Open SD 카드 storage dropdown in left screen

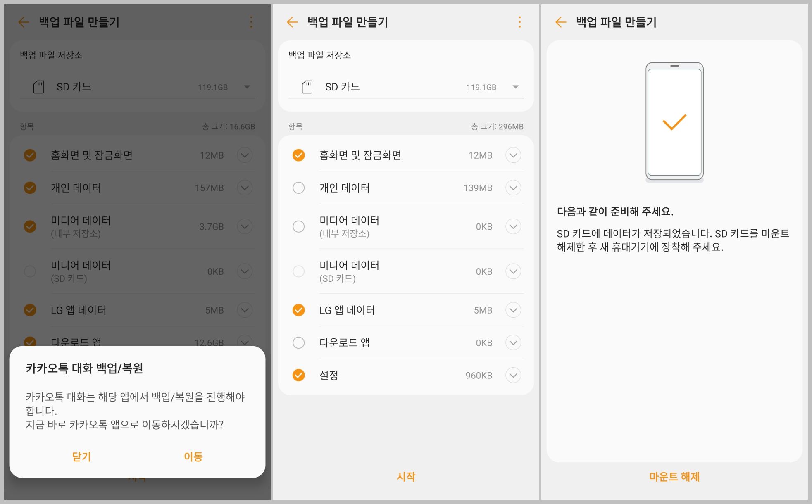(137, 87)
